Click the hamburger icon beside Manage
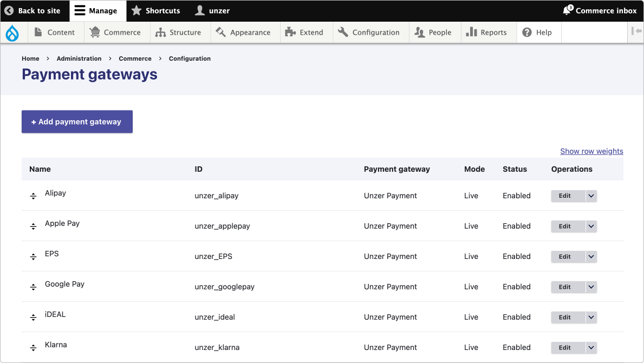The height and width of the screenshot is (363, 644). [80, 10]
